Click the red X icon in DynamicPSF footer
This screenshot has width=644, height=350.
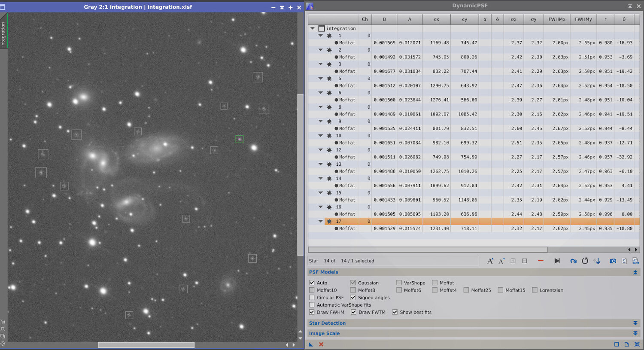[x=321, y=344]
